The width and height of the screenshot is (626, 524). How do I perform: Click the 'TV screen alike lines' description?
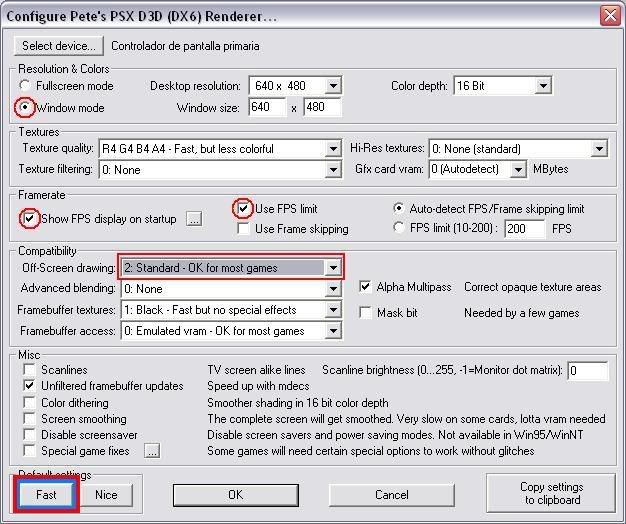256,370
